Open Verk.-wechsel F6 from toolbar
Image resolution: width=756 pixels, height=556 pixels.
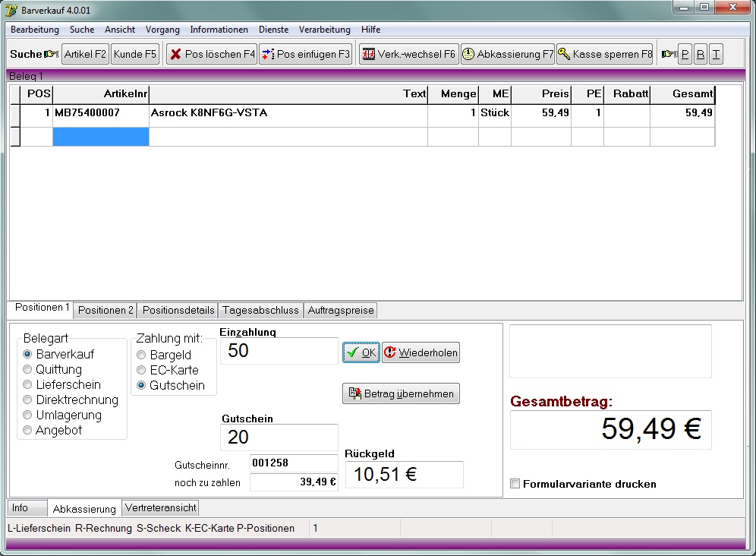tap(408, 55)
